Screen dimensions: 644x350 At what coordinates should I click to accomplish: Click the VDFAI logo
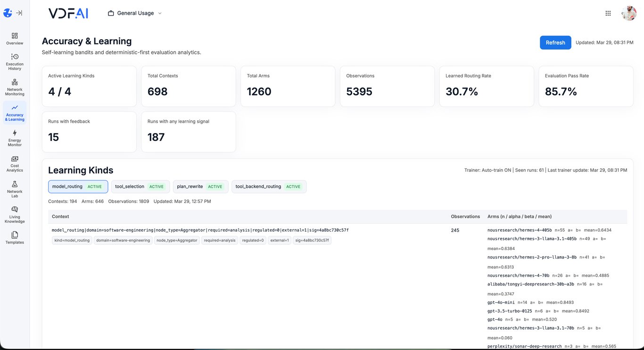pos(68,13)
